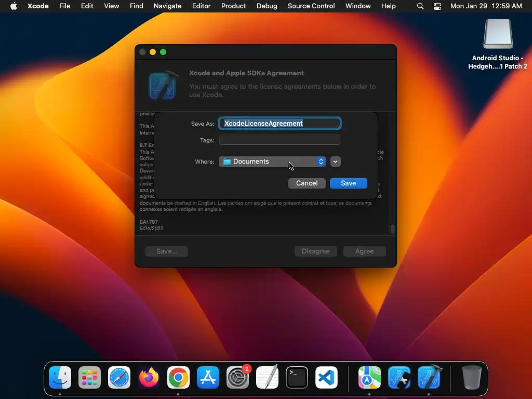Image resolution: width=532 pixels, height=399 pixels.
Task: Click the yellow minimize window button
Action: [153, 52]
